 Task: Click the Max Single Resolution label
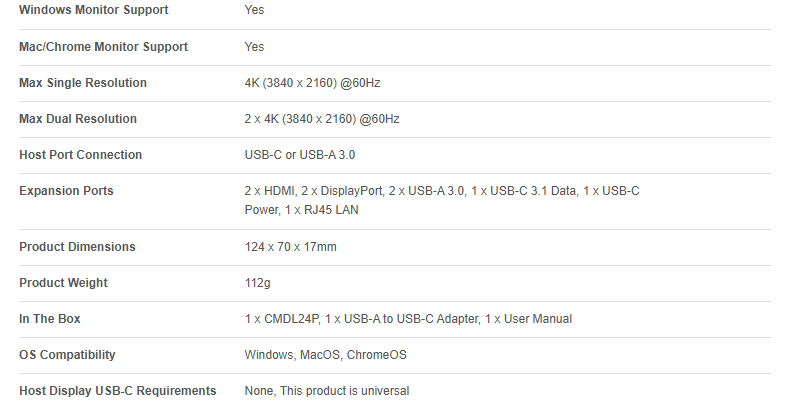[x=83, y=83]
